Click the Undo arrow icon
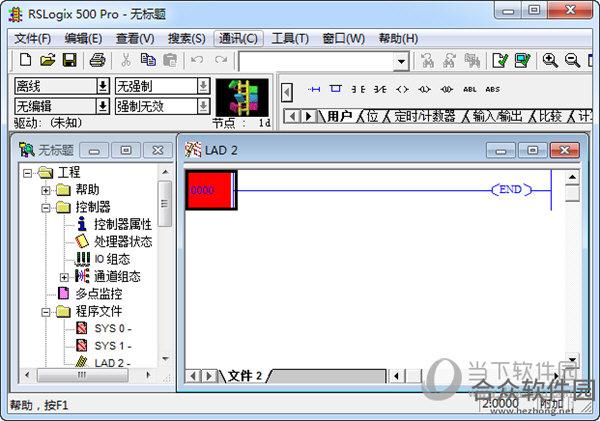The image size is (600, 421). [x=197, y=60]
